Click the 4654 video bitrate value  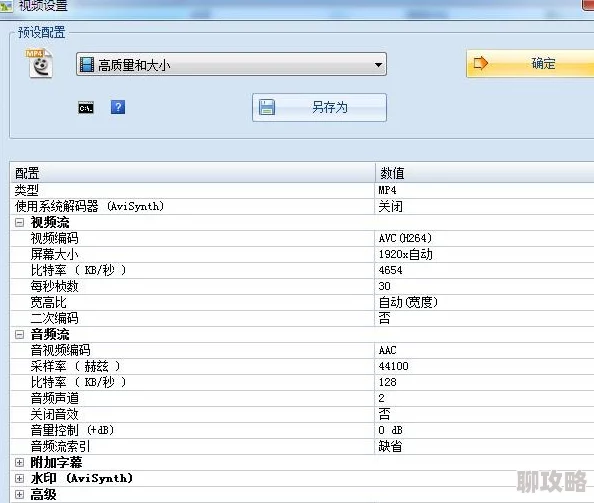[x=390, y=270]
